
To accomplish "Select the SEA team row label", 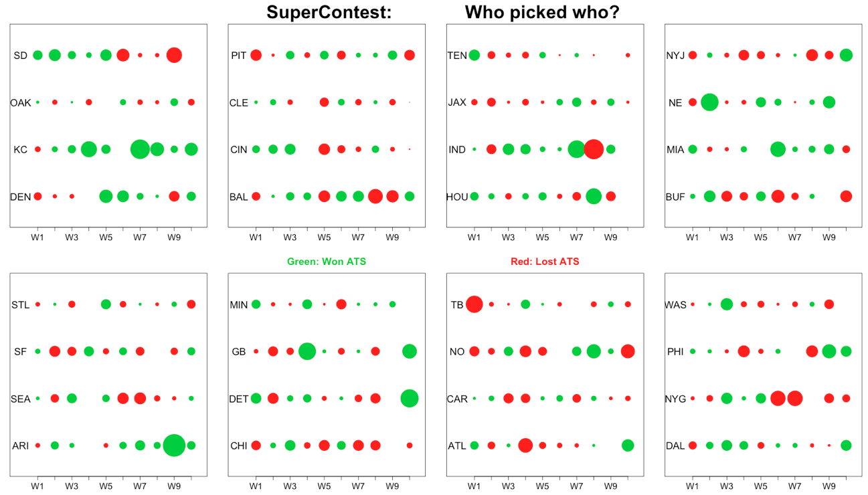I will 21,399.
